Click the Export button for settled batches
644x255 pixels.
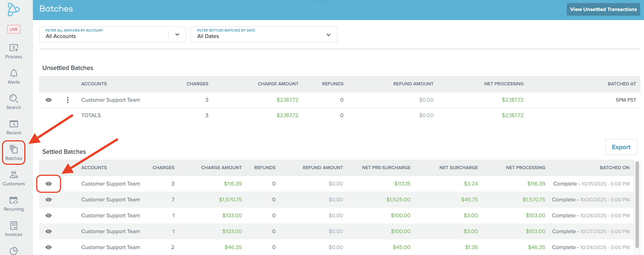click(x=621, y=147)
